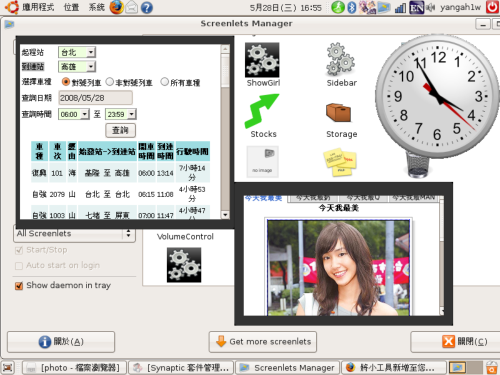Click the analog clock screenlet
Viewport: 500px width, 375px height.
coord(437,96)
